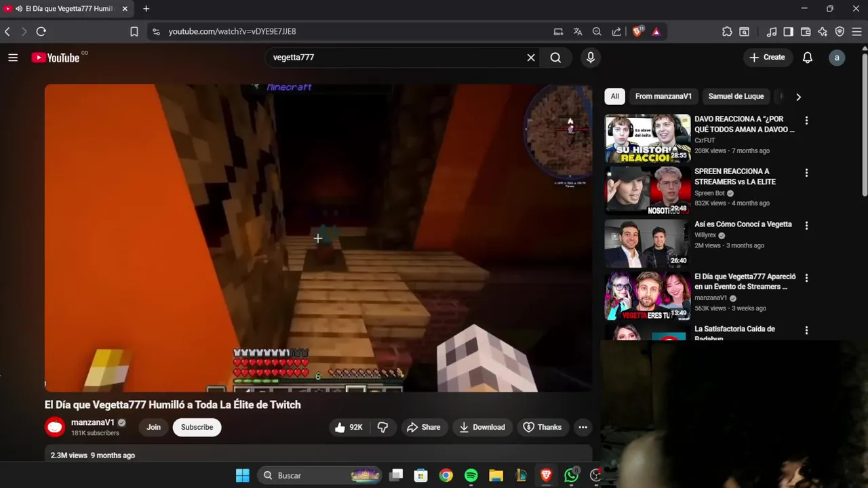This screenshot has height=488, width=868.
Task: Open Brave Leo AI sparkle icon
Action: 823,31
